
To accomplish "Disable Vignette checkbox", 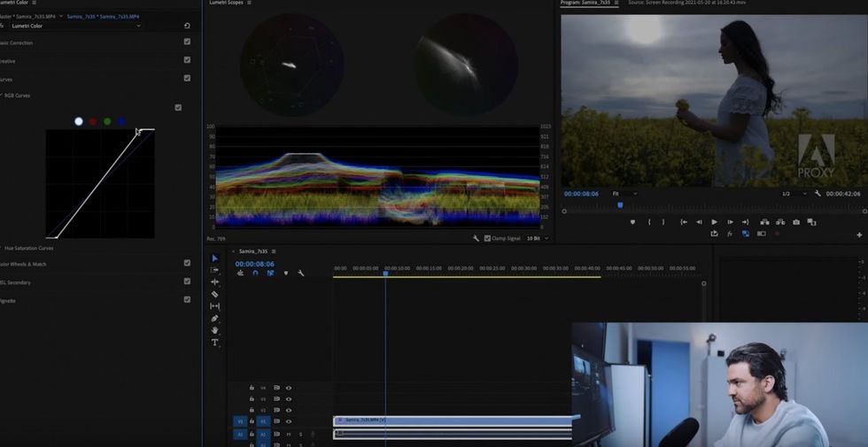I will (x=187, y=299).
